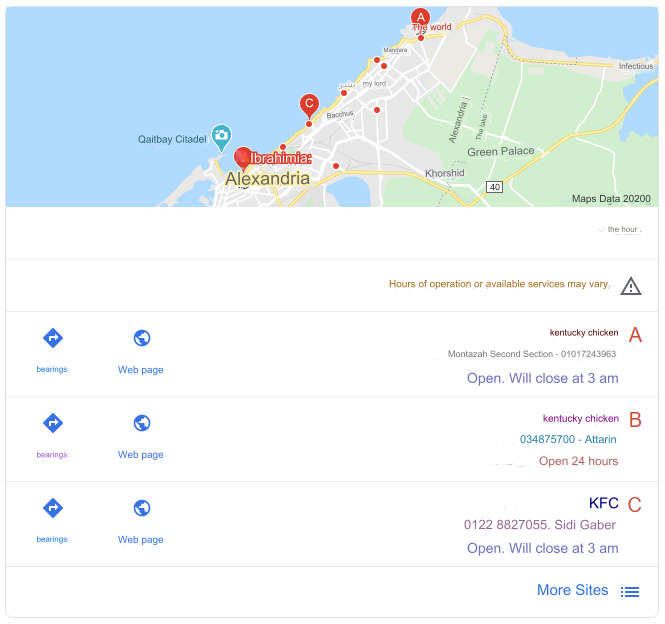This screenshot has width=665, height=624.
Task: Click the directions icon for listing A
Action: click(53, 338)
